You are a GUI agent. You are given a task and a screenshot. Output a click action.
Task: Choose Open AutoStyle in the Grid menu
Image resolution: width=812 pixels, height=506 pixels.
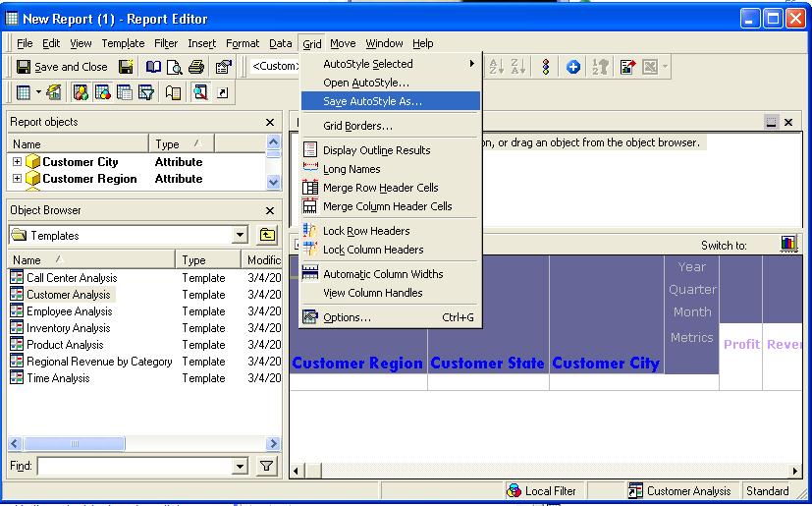(x=391, y=83)
